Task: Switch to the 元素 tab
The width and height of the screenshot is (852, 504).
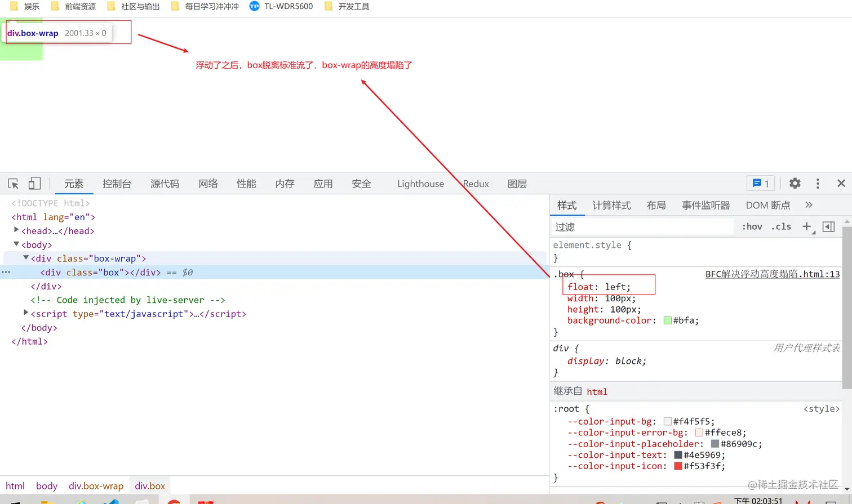Action: pos(74,184)
